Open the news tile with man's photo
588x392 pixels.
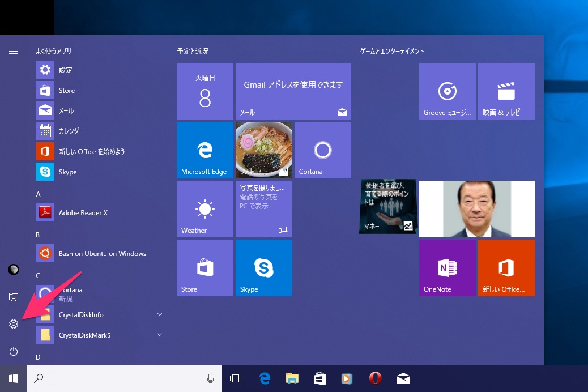coord(477,209)
